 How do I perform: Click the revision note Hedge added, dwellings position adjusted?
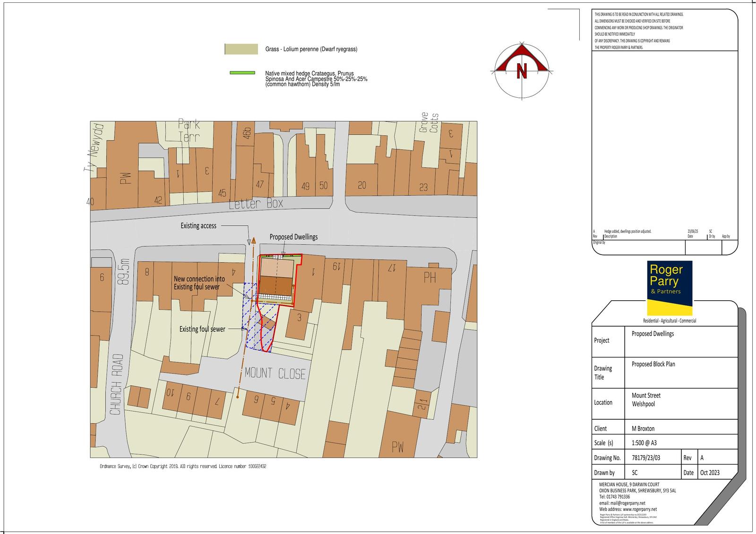point(627,231)
